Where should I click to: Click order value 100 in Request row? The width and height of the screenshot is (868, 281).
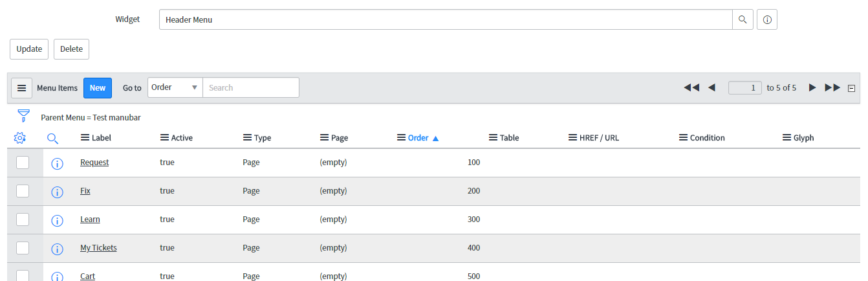473,163
